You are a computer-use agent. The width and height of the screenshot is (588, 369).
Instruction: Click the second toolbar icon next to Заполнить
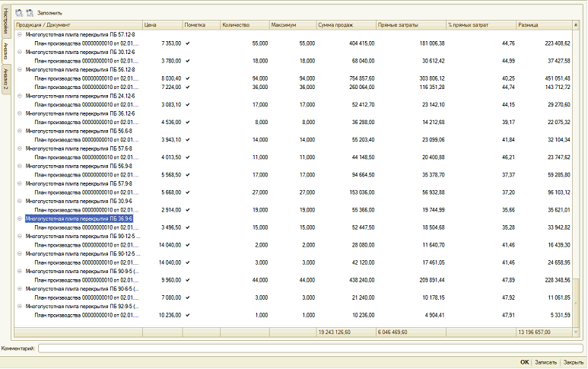tap(30, 13)
